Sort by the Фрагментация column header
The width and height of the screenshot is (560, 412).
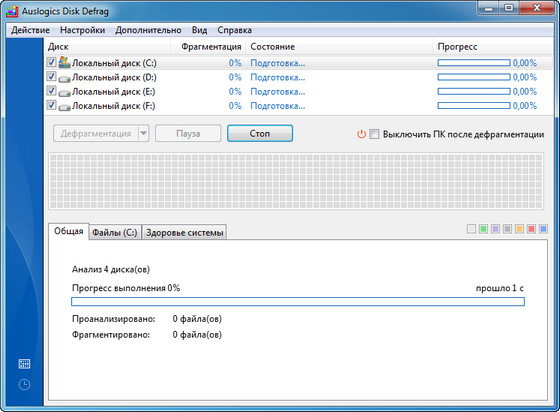[211, 47]
